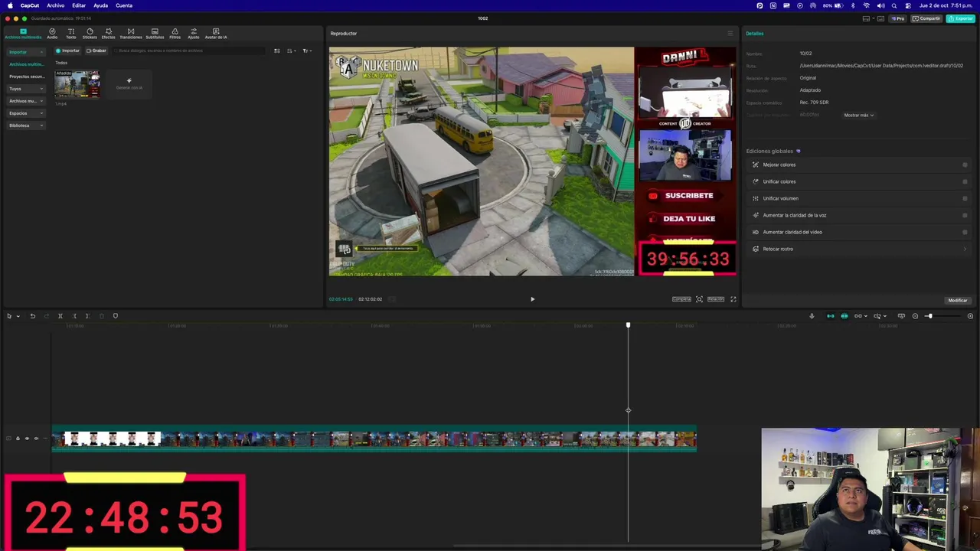Toggle auto snapping in timeline toolbar
980x551 pixels.
click(x=844, y=316)
